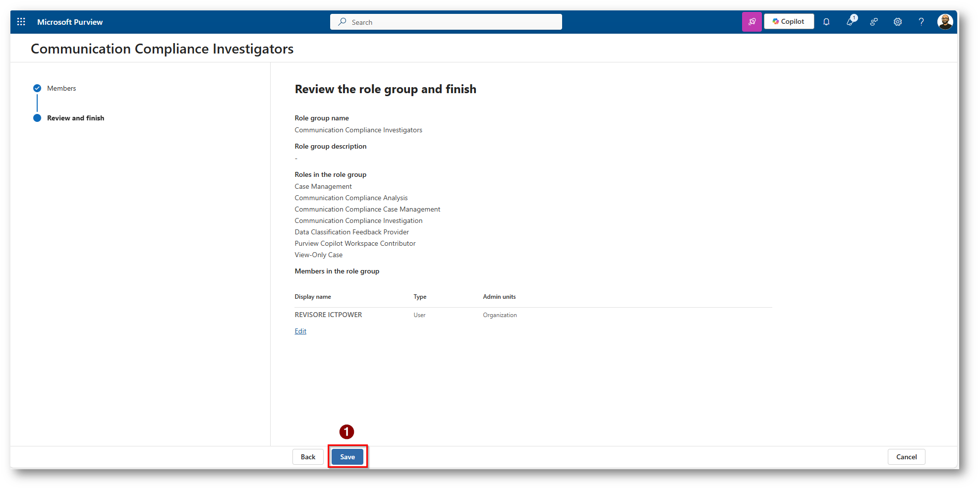This screenshot has width=980, height=490.
Task: Cancel the role group wizard
Action: (906, 457)
